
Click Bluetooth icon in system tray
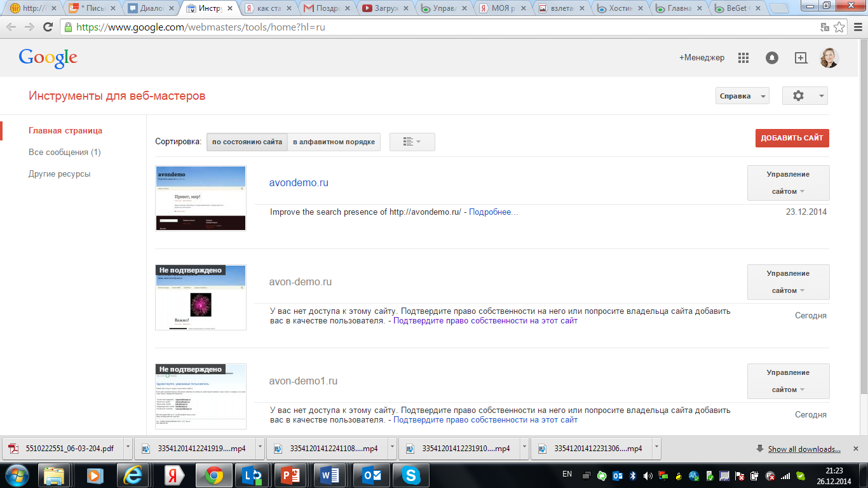(x=633, y=475)
